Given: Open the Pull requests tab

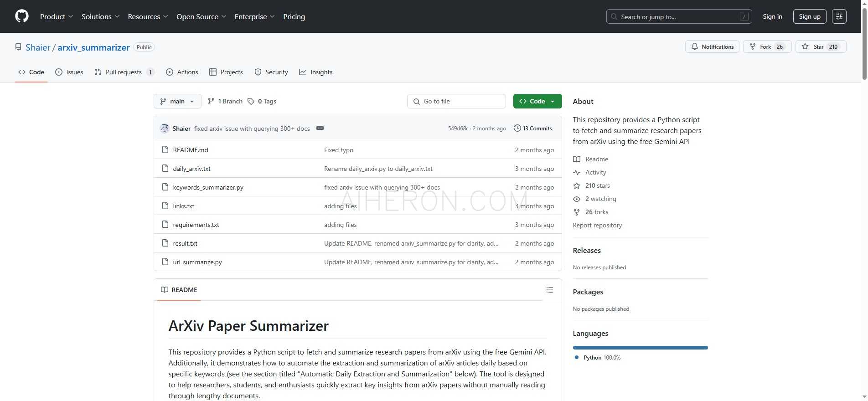Looking at the screenshot, I should pos(124,72).
